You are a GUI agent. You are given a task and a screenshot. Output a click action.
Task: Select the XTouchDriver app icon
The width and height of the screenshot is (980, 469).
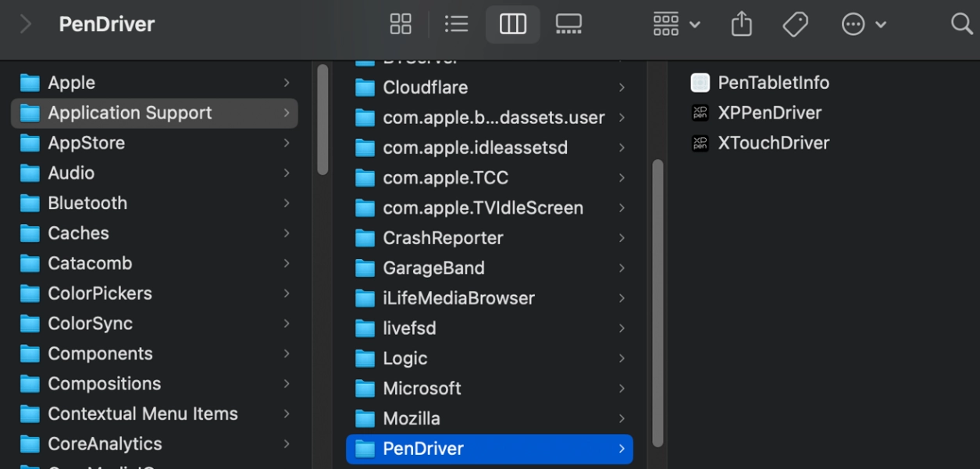click(x=700, y=143)
